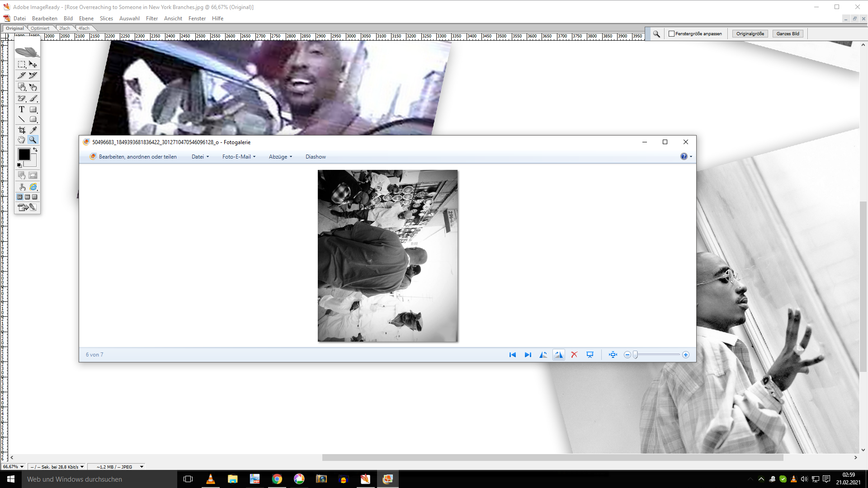Select the Type tool
The height and width of the screenshot is (488, 868).
[22, 109]
